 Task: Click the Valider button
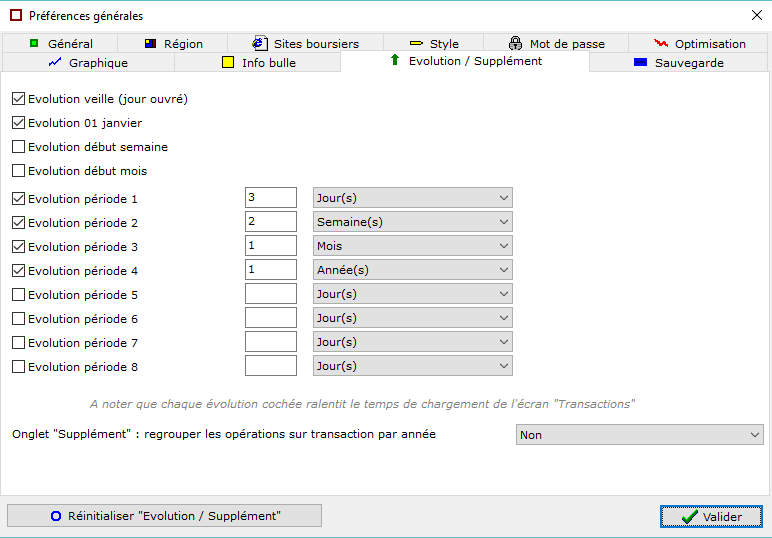click(711, 516)
